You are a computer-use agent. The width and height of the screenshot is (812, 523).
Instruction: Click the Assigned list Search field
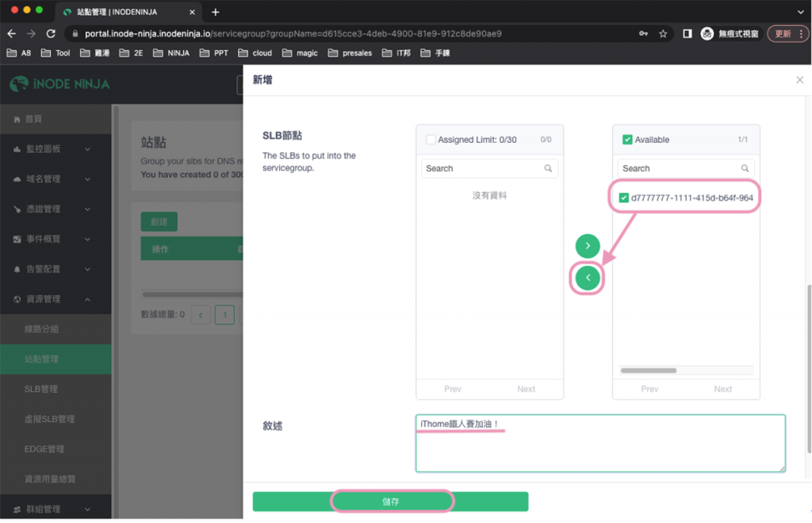(x=489, y=168)
